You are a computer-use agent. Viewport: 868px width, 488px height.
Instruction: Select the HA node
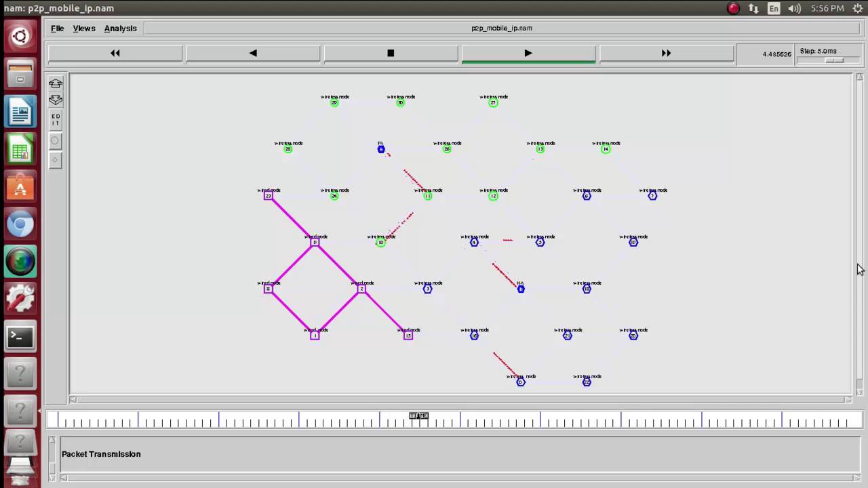pyautogui.click(x=521, y=289)
